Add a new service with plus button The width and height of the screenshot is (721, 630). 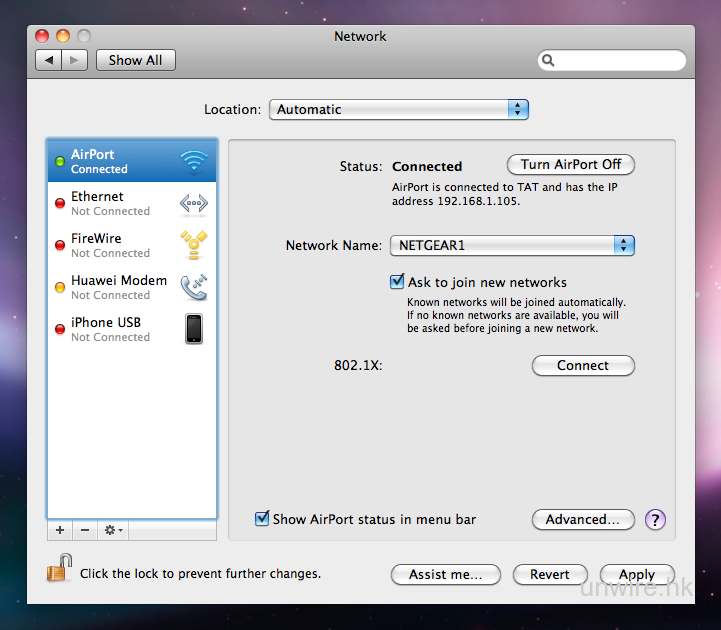[x=60, y=530]
